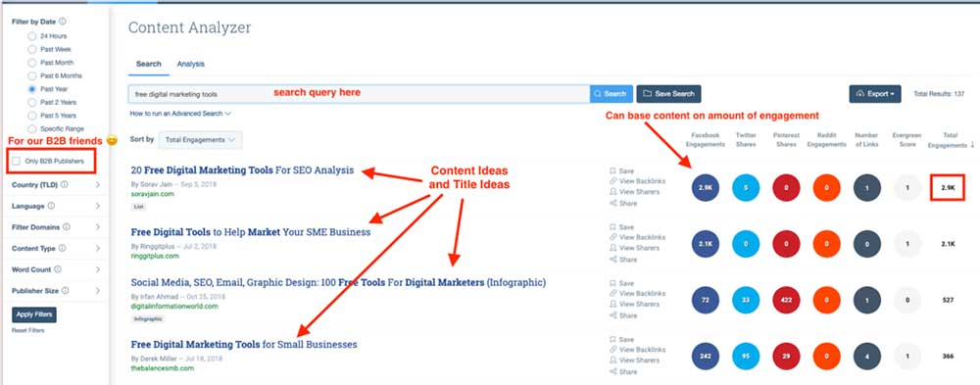Open Free Digital Marketing Tools for Small Businesses
Image resolution: width=980 pixels, height=385 pixels.
coord(244,345)
